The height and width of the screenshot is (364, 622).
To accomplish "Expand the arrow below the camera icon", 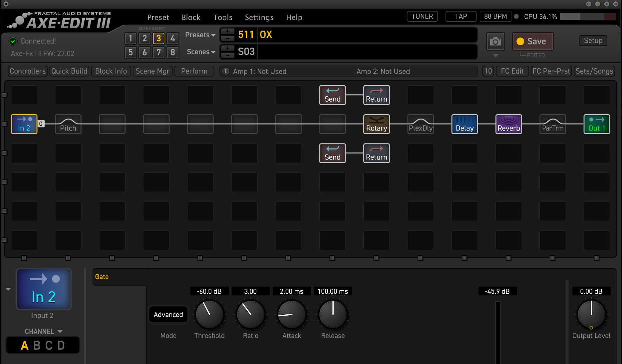I will 495,56.
